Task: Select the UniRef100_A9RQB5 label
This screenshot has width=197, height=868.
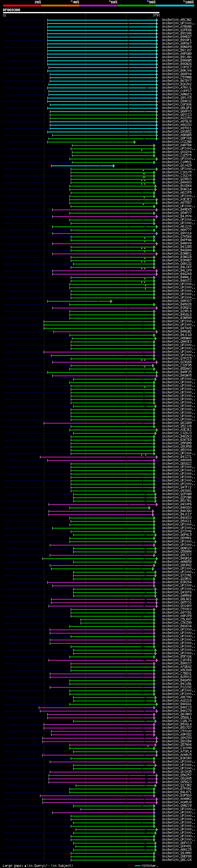Action: click(177, 135)
